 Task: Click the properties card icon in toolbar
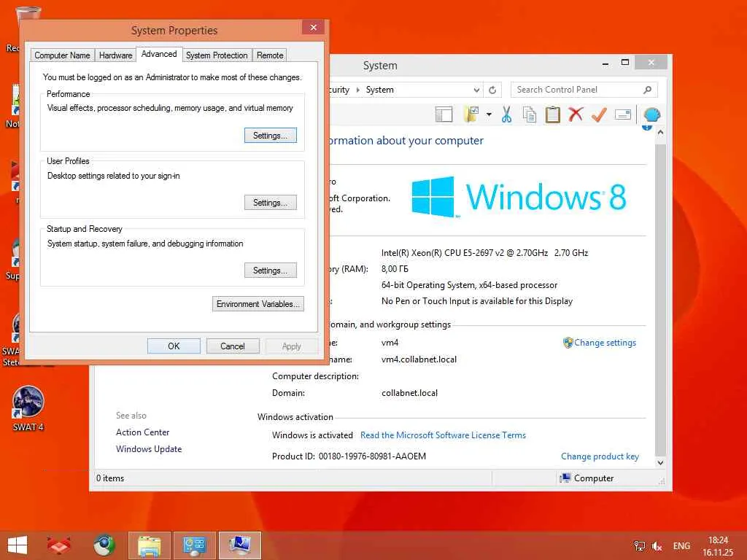(623, 114)
